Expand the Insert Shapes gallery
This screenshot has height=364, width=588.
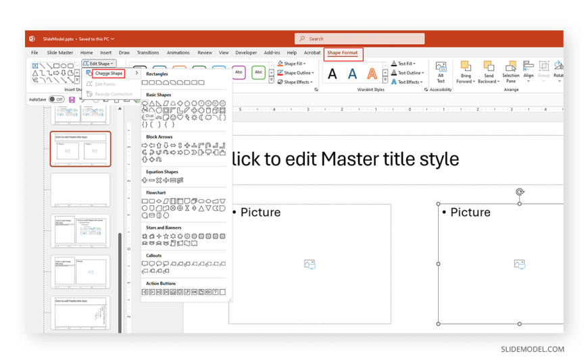[x=77, y=80]
